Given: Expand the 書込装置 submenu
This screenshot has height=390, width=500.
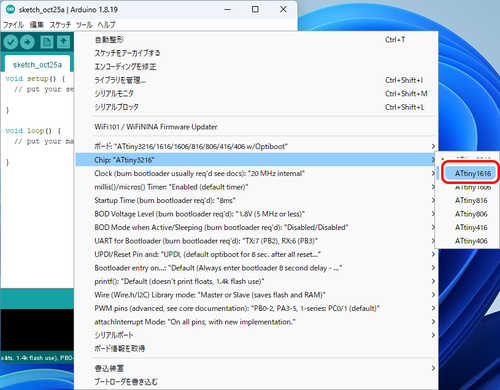Looking at the screenshot, I should (256, 368).
